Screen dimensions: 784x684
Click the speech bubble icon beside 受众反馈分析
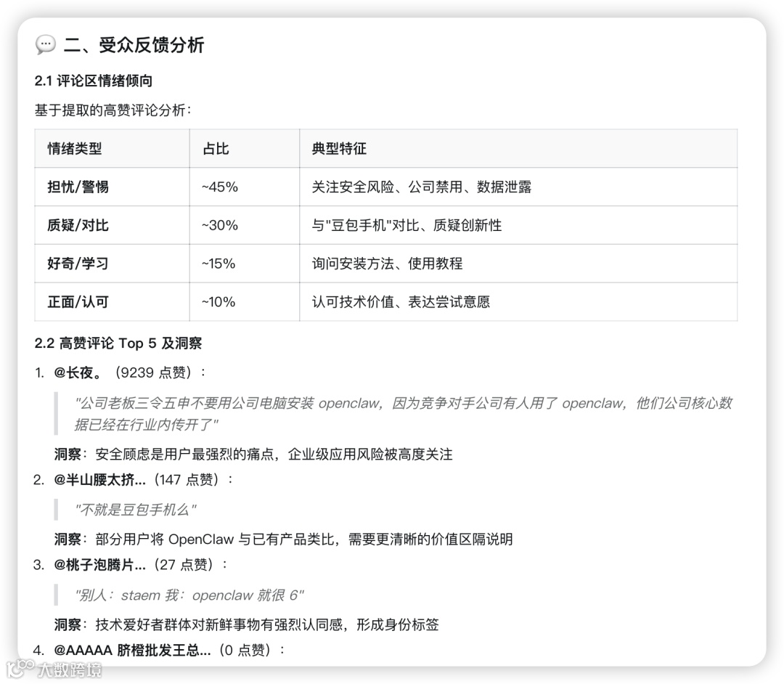click(x=46, y=44)
